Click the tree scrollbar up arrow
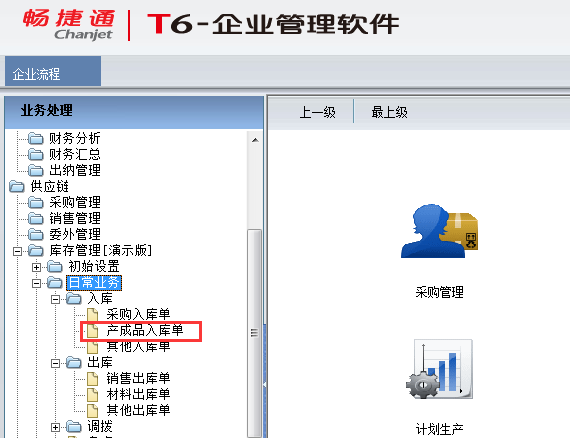 (x=255, y=140)
